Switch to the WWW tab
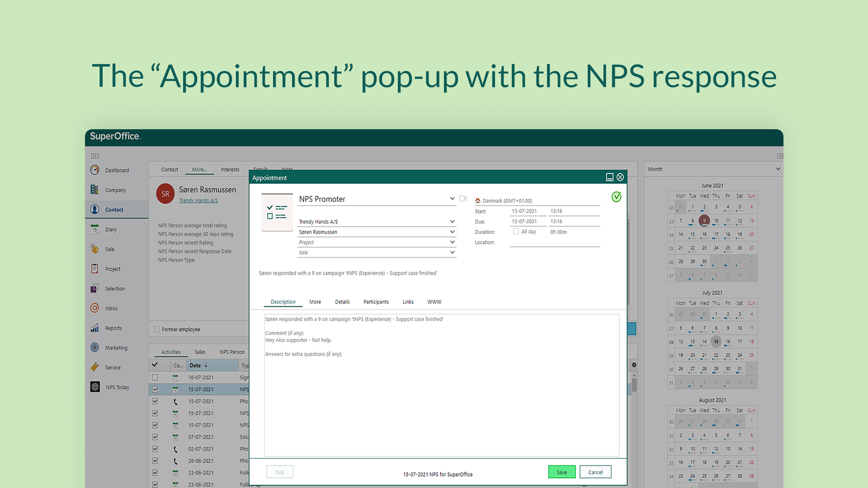 [x=434, y=302]
